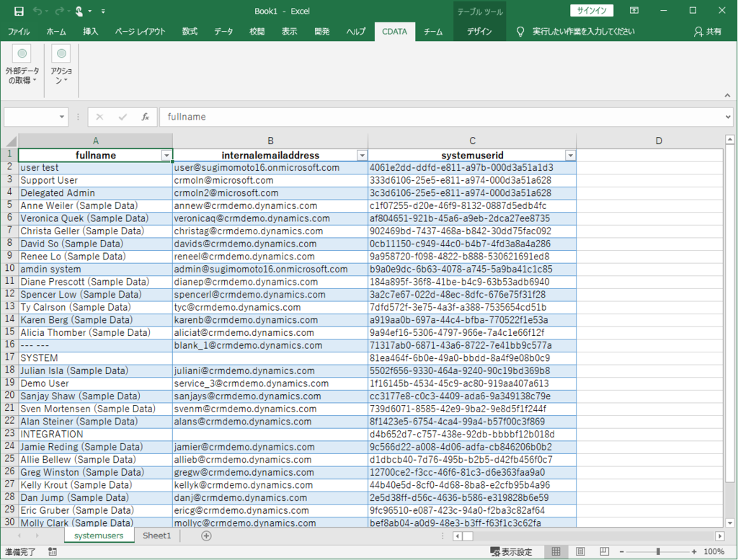
Task: Select column D header
Action: click(659, 141)
